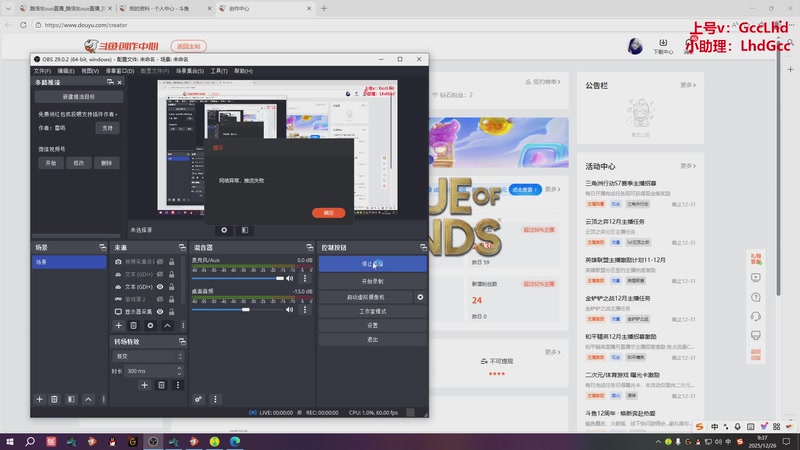Click the user avatar in Douyu header
This screenshot has width=800, height=450.
point(635,46)
